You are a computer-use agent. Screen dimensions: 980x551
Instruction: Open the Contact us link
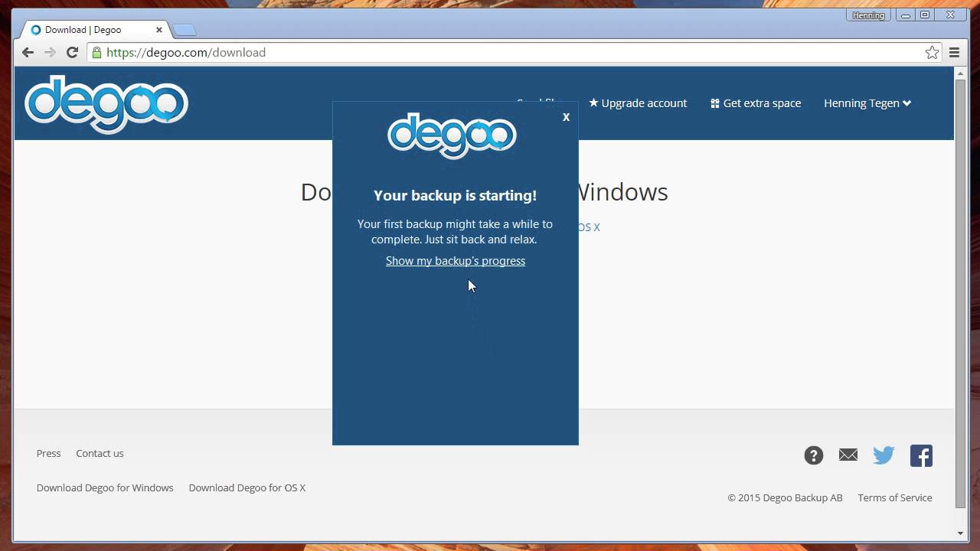coord(100,453)
